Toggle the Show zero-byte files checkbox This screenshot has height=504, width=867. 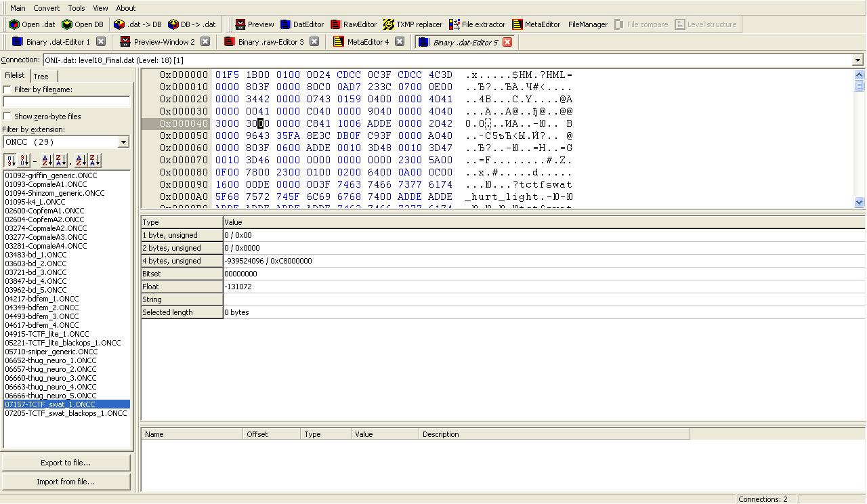[x=7, y=117]
